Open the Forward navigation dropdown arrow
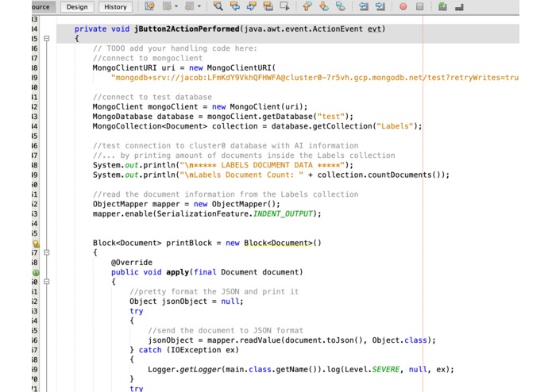 (199, 6)
